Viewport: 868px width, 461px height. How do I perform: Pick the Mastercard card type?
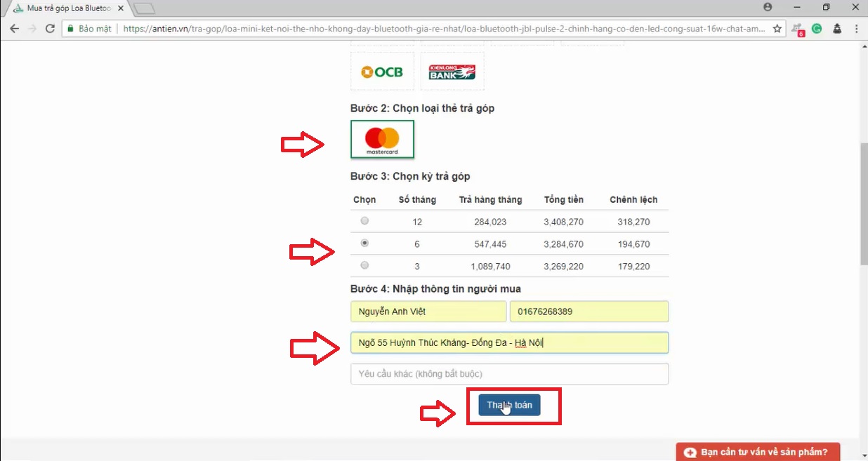382,139
